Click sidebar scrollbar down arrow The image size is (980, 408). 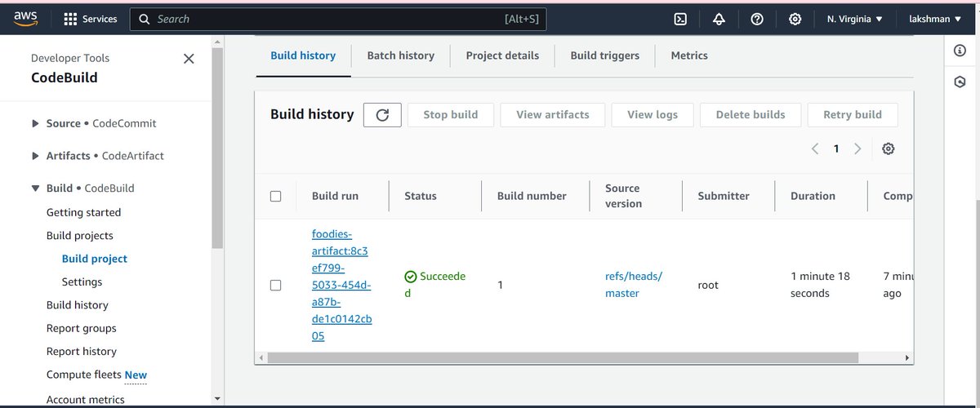(x=217, y=398)
